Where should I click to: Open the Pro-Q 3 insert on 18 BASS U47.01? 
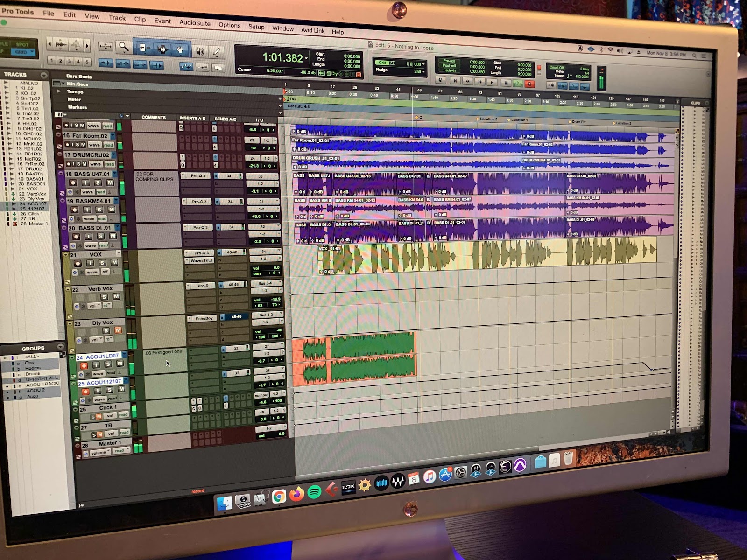(199, 176)
